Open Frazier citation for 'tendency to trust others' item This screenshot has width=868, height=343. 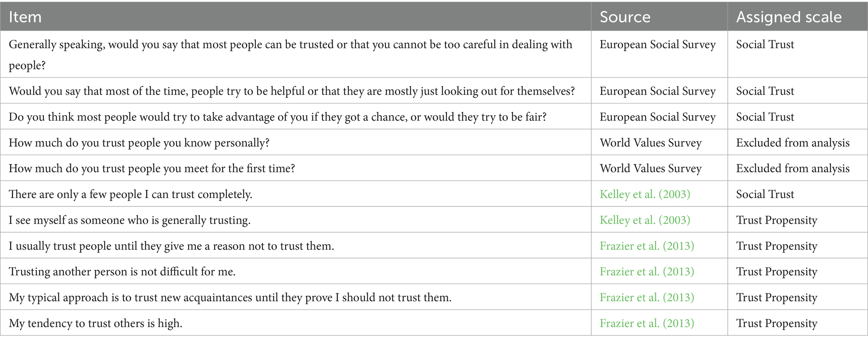point(647,323)
